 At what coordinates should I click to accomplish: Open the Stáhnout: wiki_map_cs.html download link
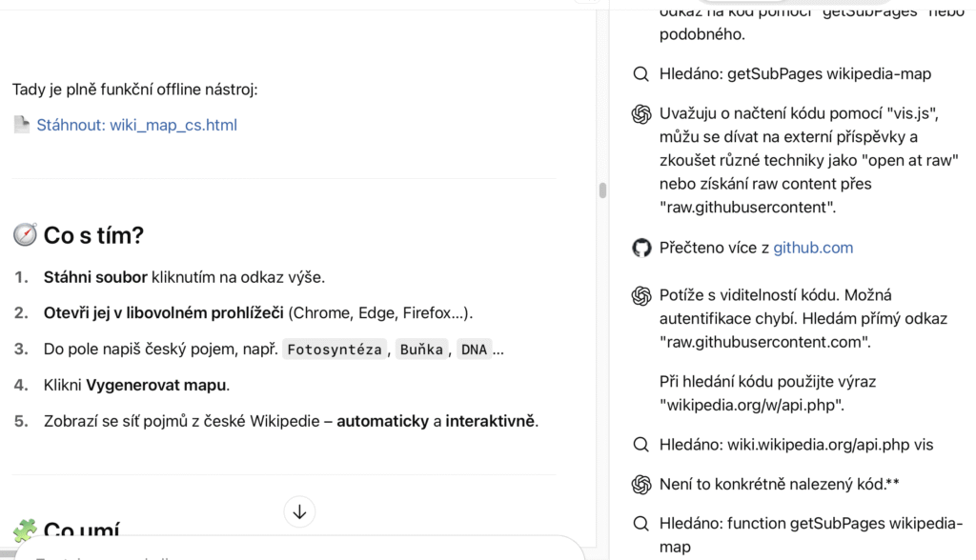point(136,125)
